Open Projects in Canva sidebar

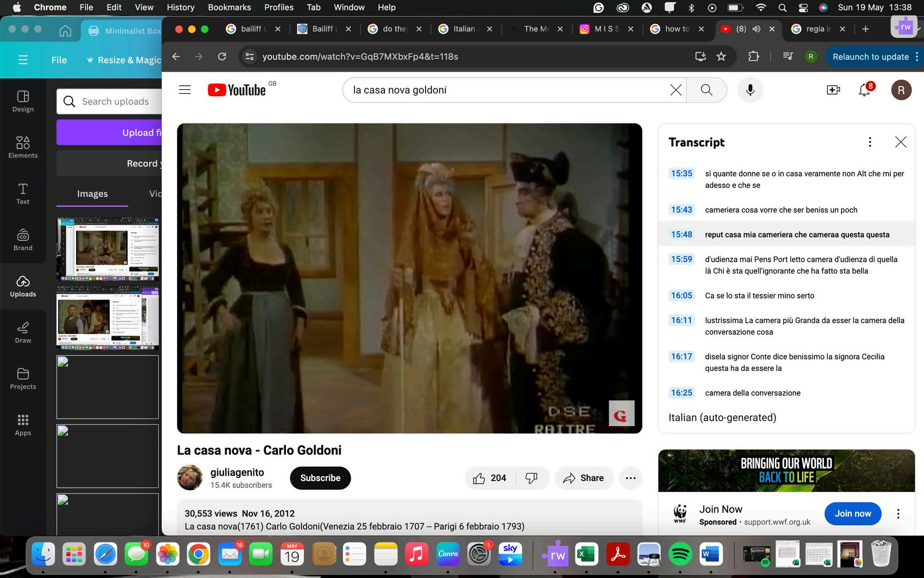tap(23, 378)
